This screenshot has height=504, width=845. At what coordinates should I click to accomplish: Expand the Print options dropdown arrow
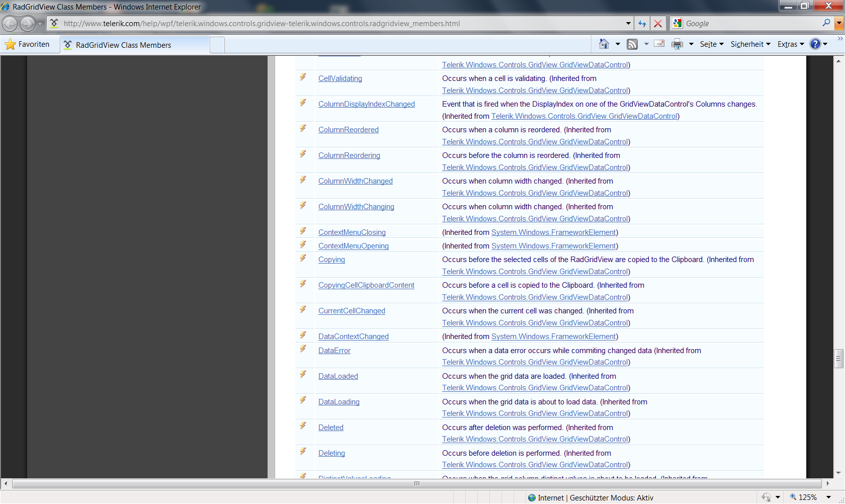[x=691, y=44]
